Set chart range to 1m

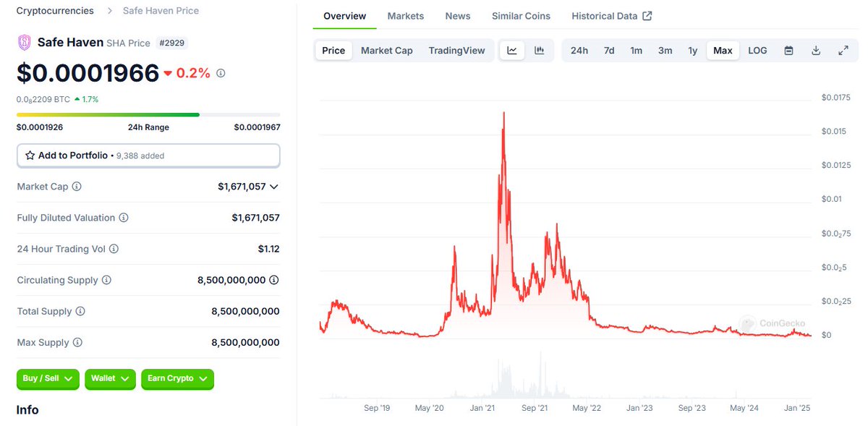[x=636, y=50]
